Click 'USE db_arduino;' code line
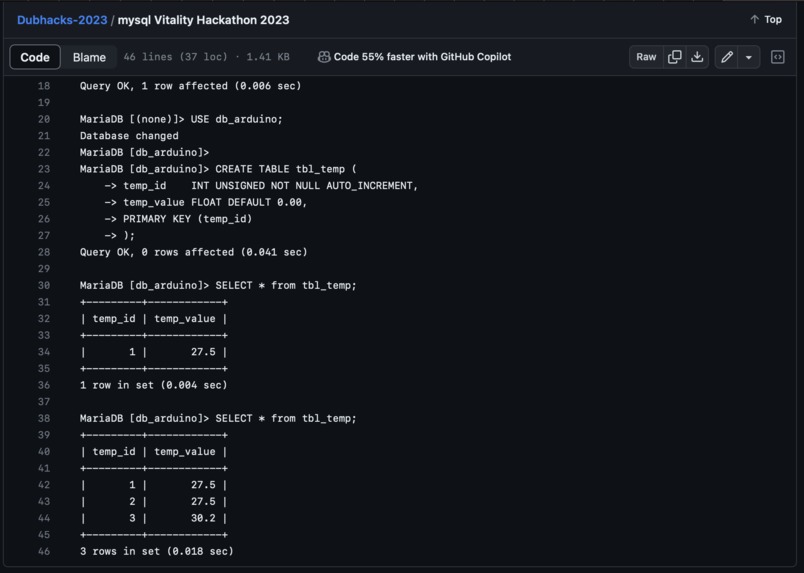 point(181,119)
